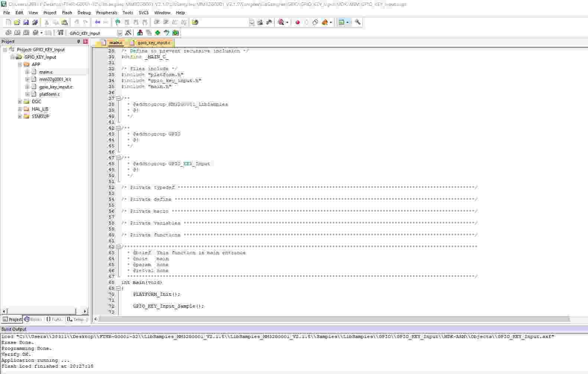Save the current file with the Save icon

pyautogui.click(x=26, y=22)
